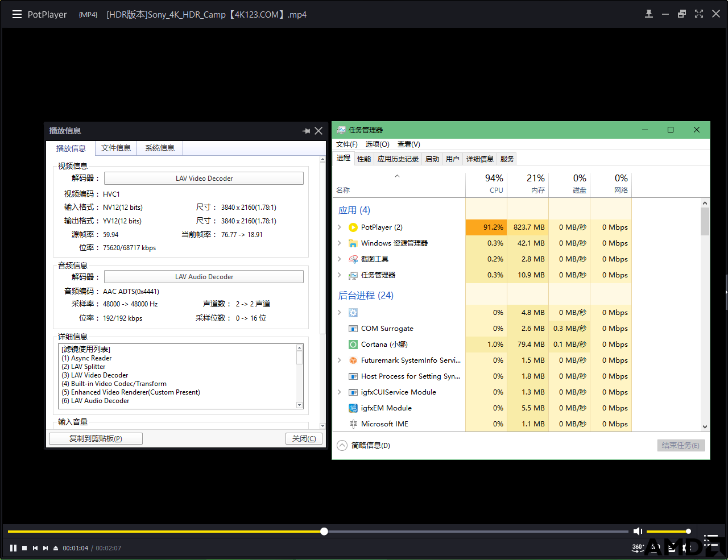Click the Futuremark SystemInfo service icon
The image size is (728, 560).
tap(353, 360)
